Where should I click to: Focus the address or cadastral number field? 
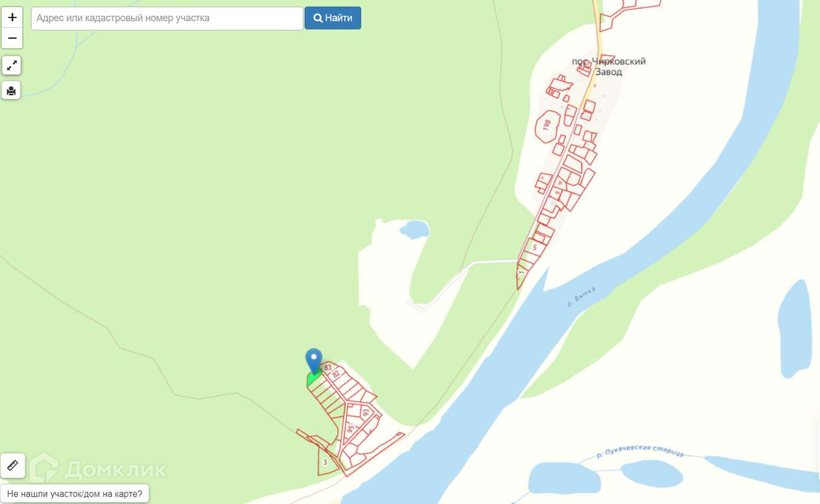coord(167,18)
